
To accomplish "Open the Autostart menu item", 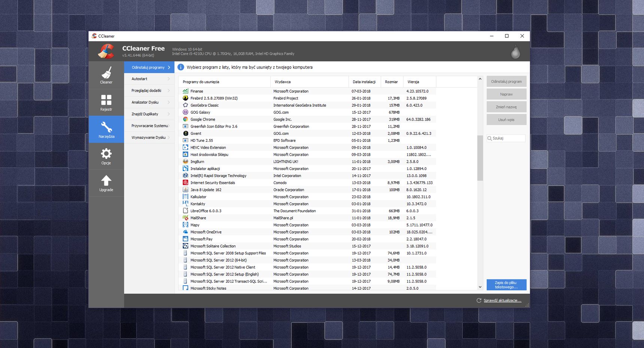I will [149, 79].
